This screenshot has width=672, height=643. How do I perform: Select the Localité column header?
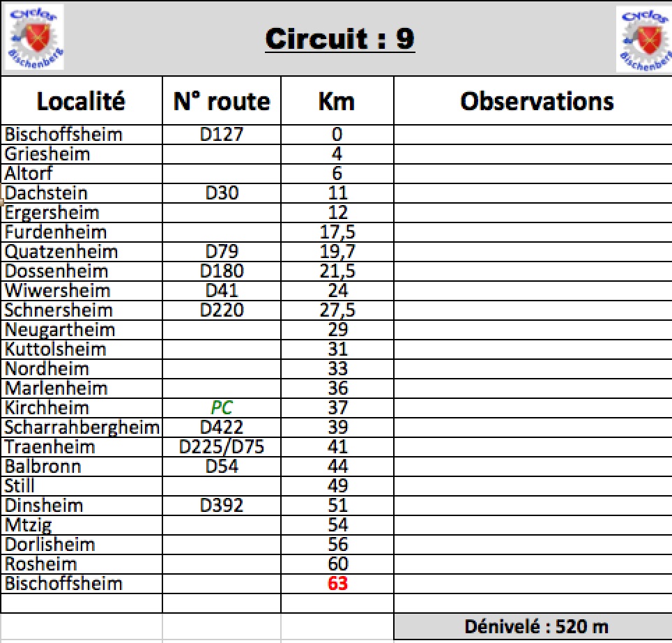pos(82,101)
